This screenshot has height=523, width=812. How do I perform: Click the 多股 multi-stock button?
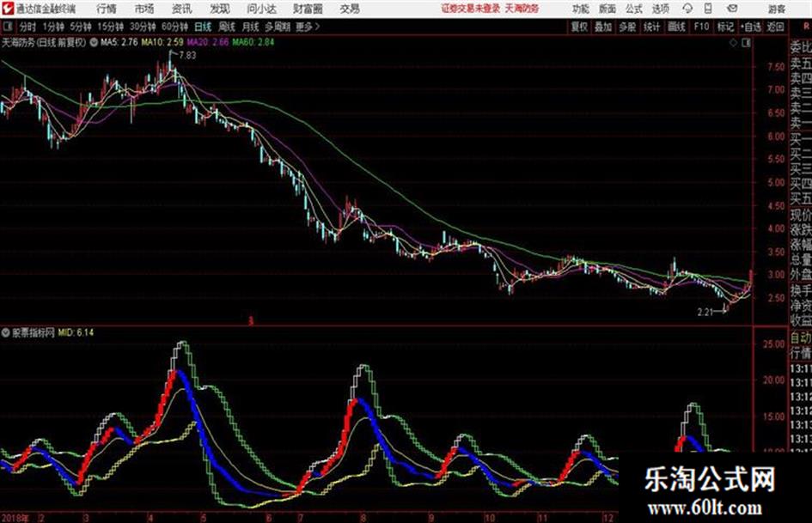pyautogui.click(x=627, y=27)
